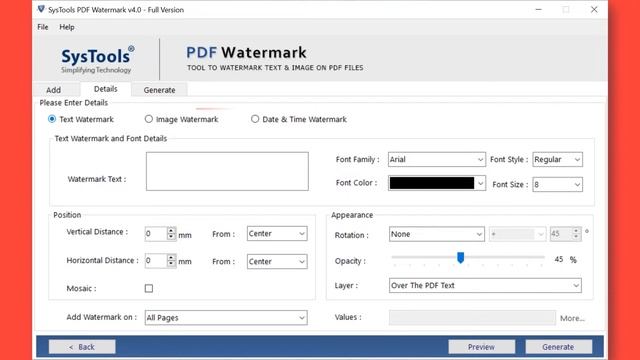Click the Back button

click(x=82, y=347)
